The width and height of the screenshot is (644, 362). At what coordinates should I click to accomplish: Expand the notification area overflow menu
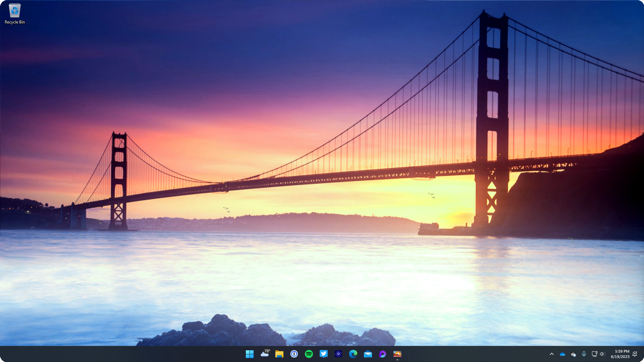tap(551, 354)
